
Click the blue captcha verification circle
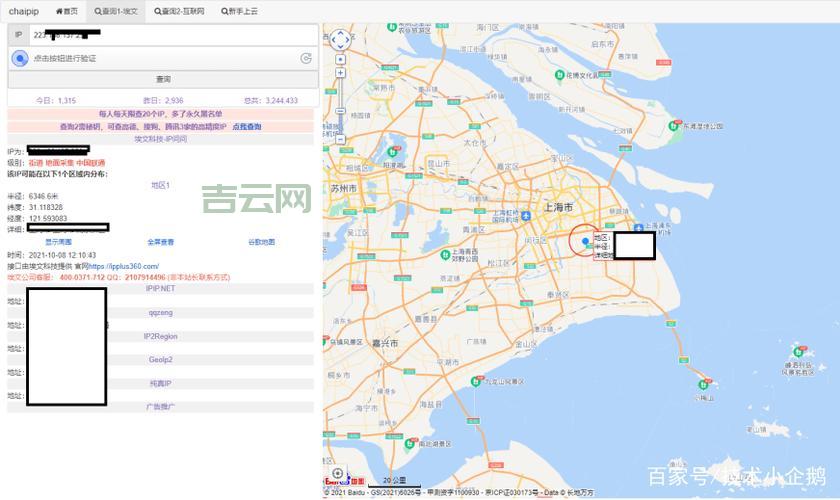(x=20, y=58)
